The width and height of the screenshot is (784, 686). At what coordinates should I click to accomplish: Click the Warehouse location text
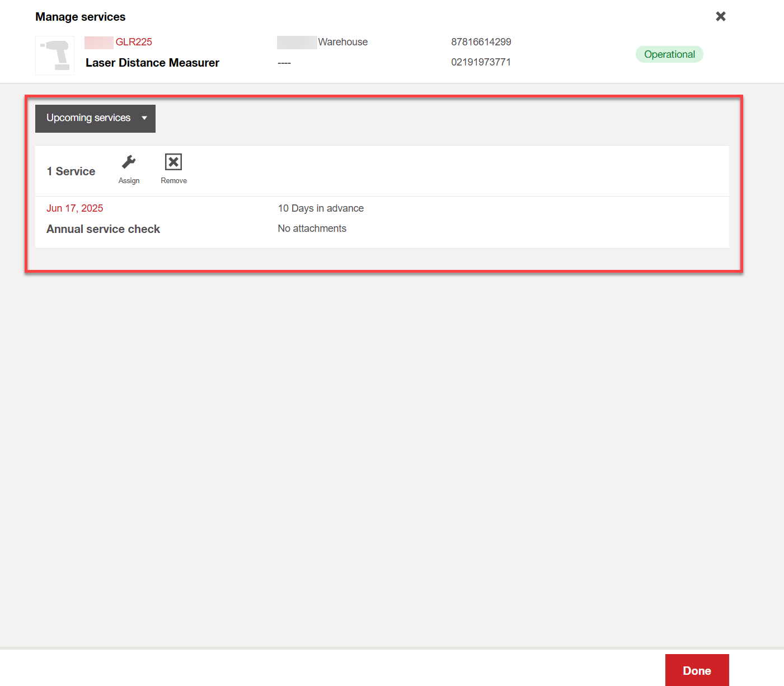tap(342, 42)
